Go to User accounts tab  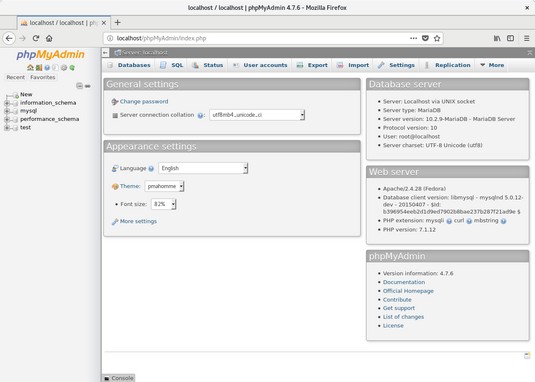click(260, 65)
